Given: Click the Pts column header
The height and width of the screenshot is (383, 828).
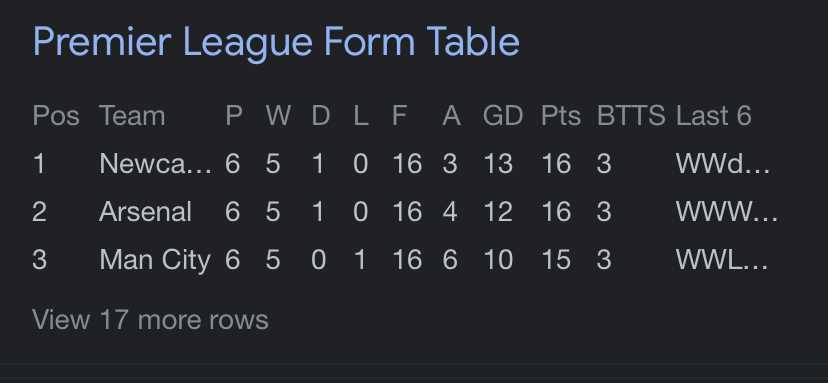Looking at the screenshot, I should click(x=561, y=116).
